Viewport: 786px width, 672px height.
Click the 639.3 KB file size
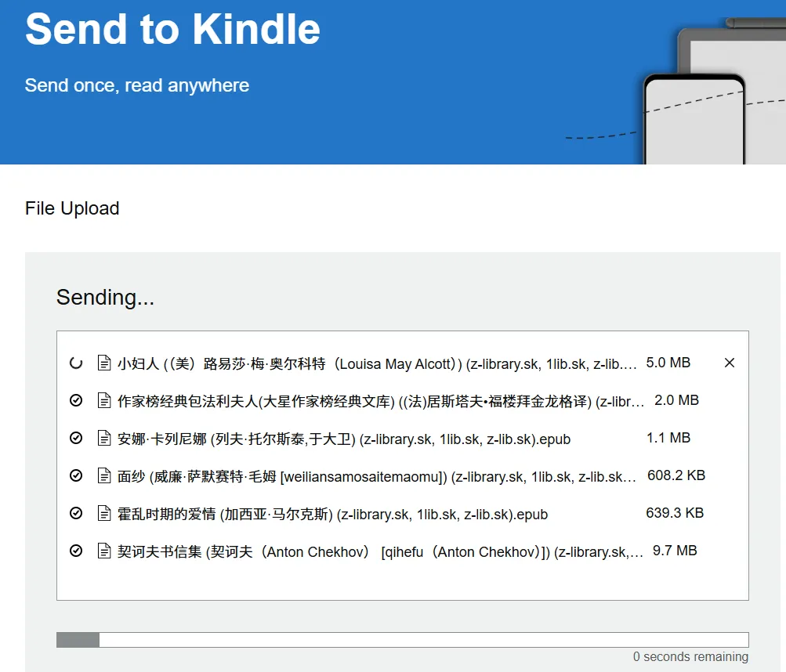[x=675, y=513]
